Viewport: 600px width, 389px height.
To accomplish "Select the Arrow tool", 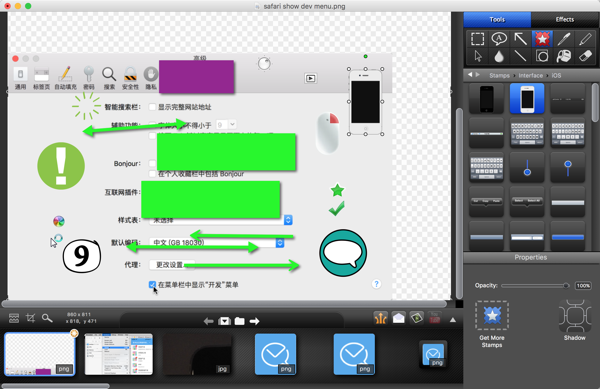I will click(520, 39).
